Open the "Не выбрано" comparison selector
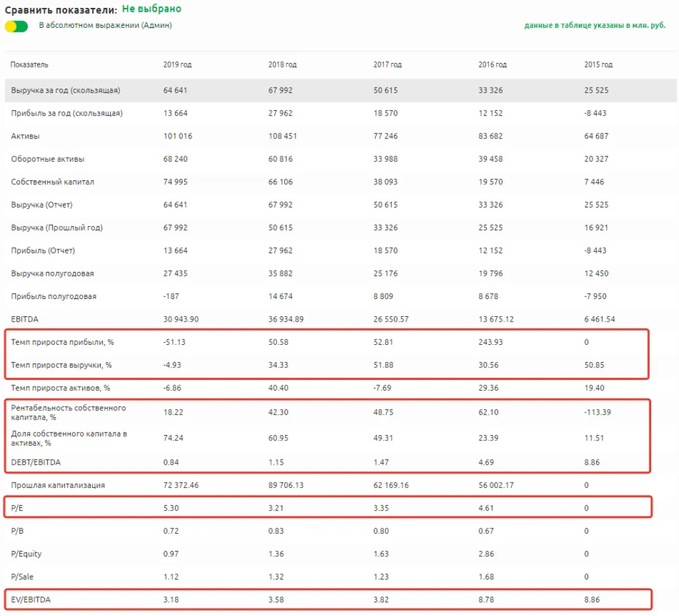This screenshot has width=679, height=616. tap(151, 9)
